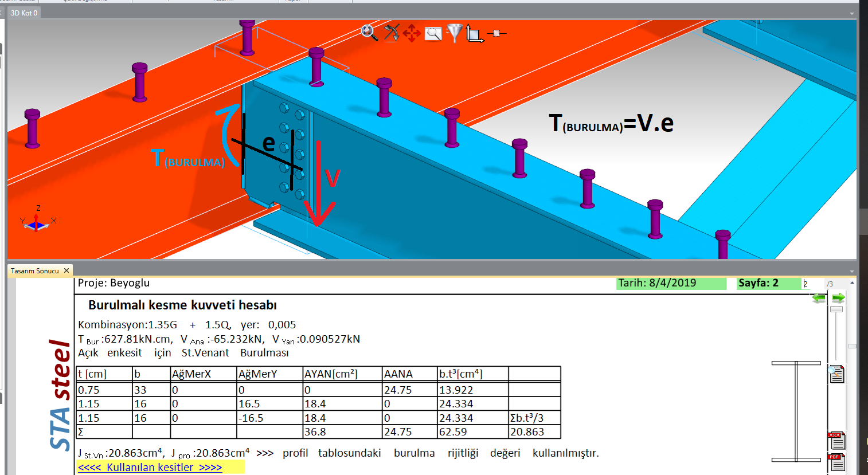Open the Tasarım Sonucu panel dropdown arrow
The height and width of the screenshot is (475, 868).
(x=852, y=272)
